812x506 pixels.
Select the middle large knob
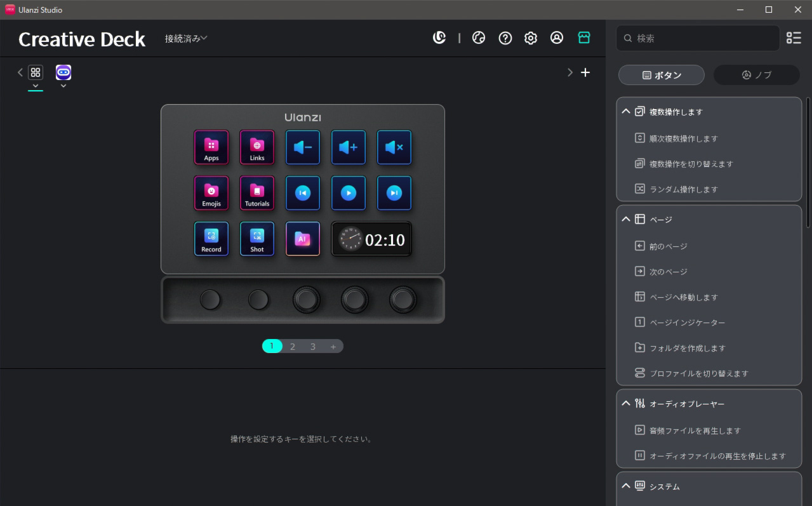355,300
